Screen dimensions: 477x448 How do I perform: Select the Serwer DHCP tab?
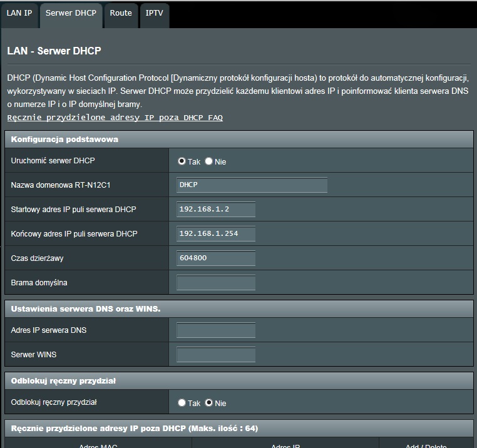[x=71, y=15]
